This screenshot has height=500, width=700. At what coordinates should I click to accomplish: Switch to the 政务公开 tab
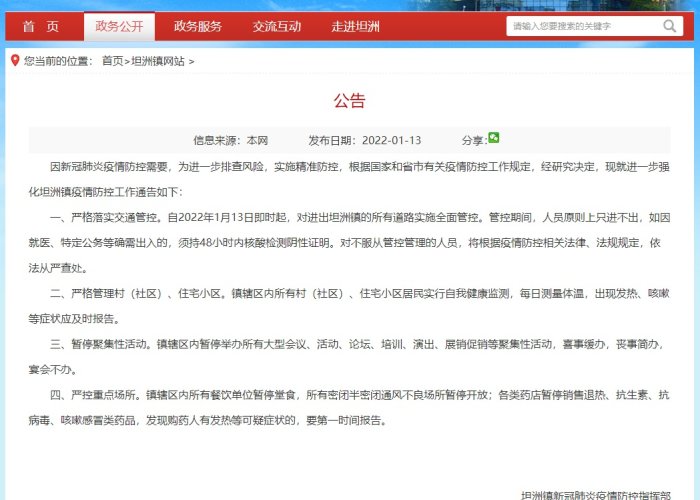click(119, 27)
